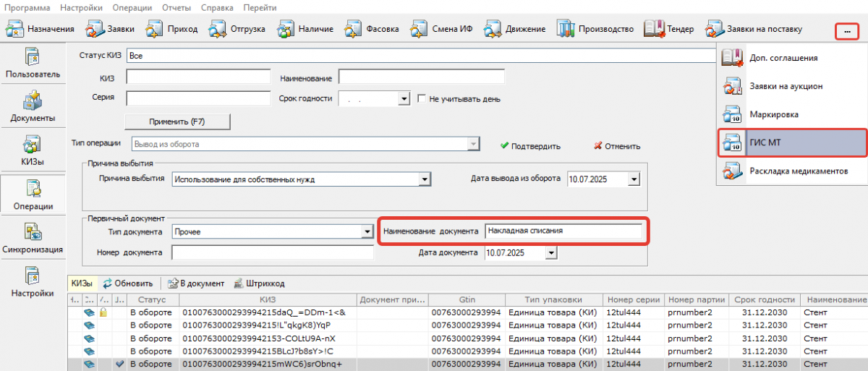Open the Дата документа date picker
Image resolution: width=868 pixels, height=371 pixels.
tap(552, 252)
